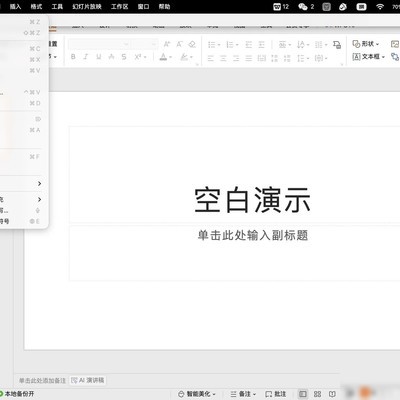The width and height of the screenshot is (400, 400).
Task: Click the notes field 单击此处添加备注
Action: (x=42, y=380)
